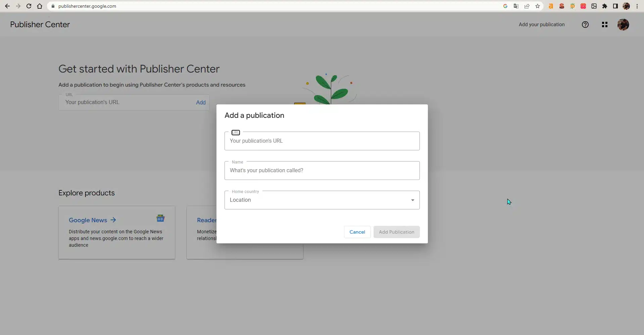Open the pink square extension icon
The width and height of the screenshot is (644, 335).
click(x=583, y=6)
